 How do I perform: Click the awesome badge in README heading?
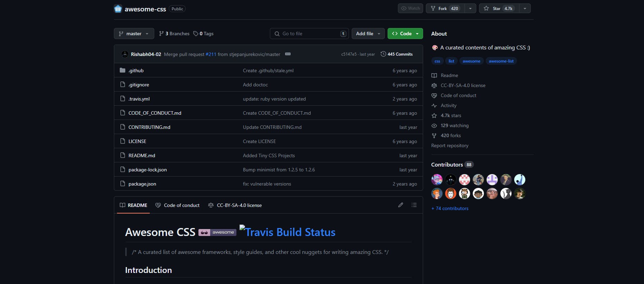pos(217,233)
